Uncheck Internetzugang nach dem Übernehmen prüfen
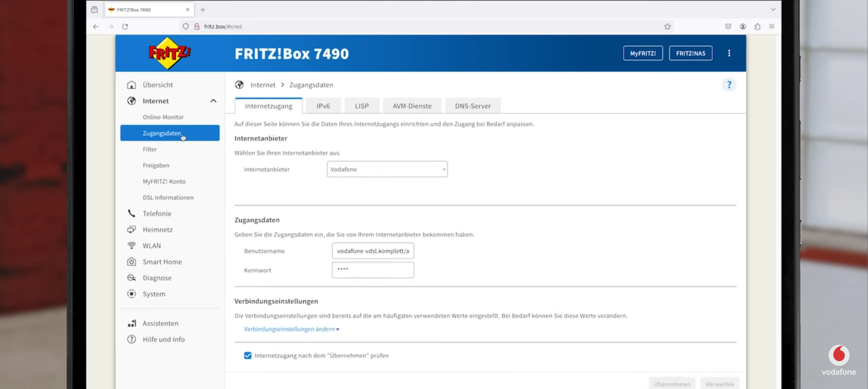 [x=248, y=356]
